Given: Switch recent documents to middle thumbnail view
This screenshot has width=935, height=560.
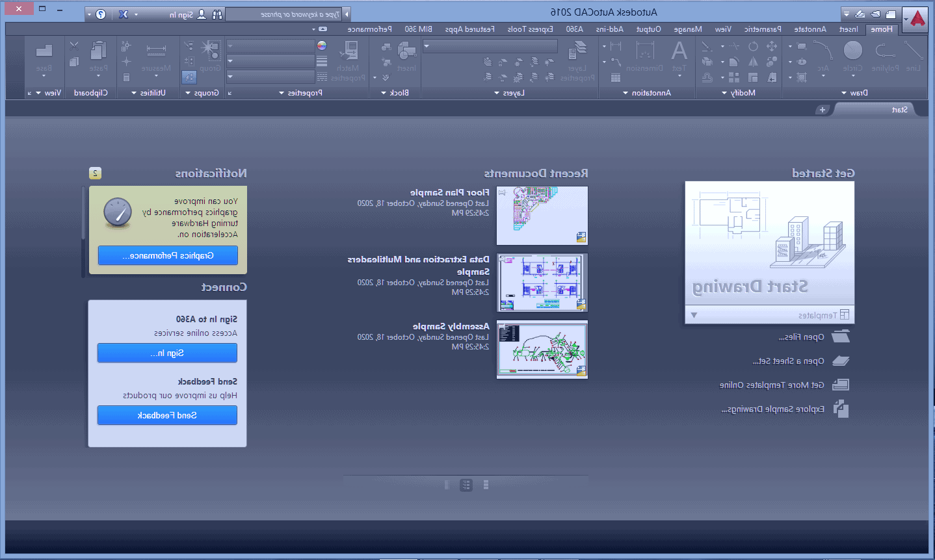Looking at the screenshot, I should (x=466, y=485).
